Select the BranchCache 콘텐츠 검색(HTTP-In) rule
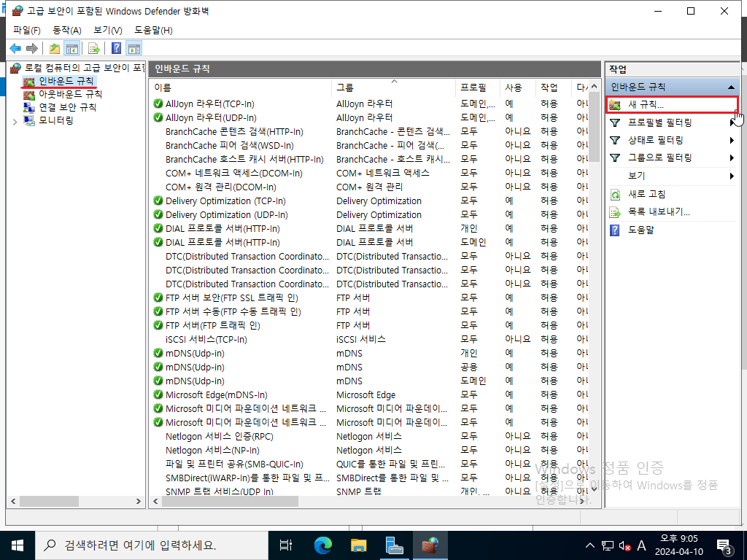This screenshot has width=747, height=560. point(234,132)
